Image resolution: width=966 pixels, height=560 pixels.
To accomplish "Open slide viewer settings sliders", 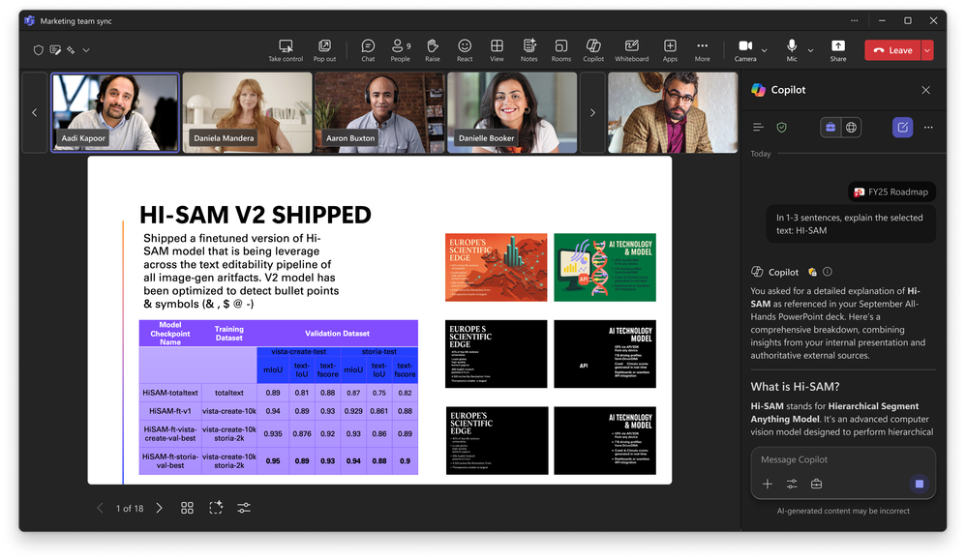I will [244, 508].
